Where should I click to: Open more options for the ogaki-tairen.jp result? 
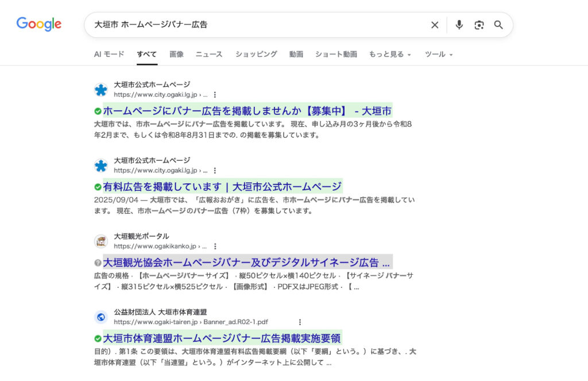click(x=300, y=322)
